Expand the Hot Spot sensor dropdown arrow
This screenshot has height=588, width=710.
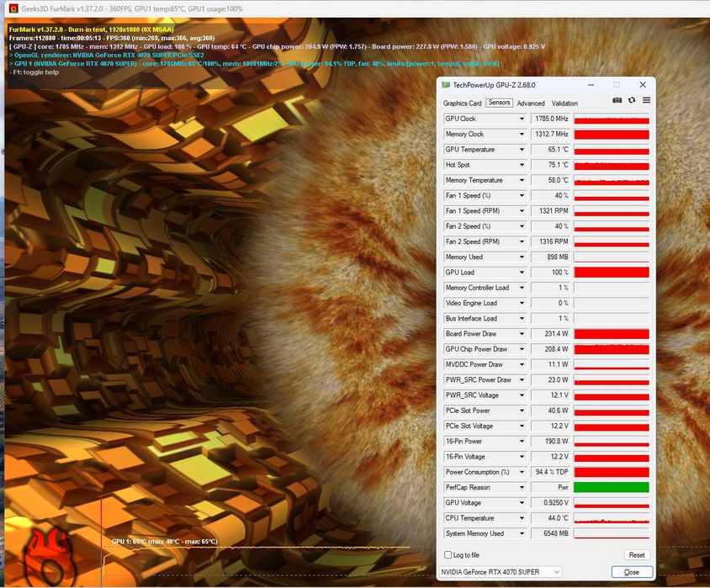coord(522,165)
